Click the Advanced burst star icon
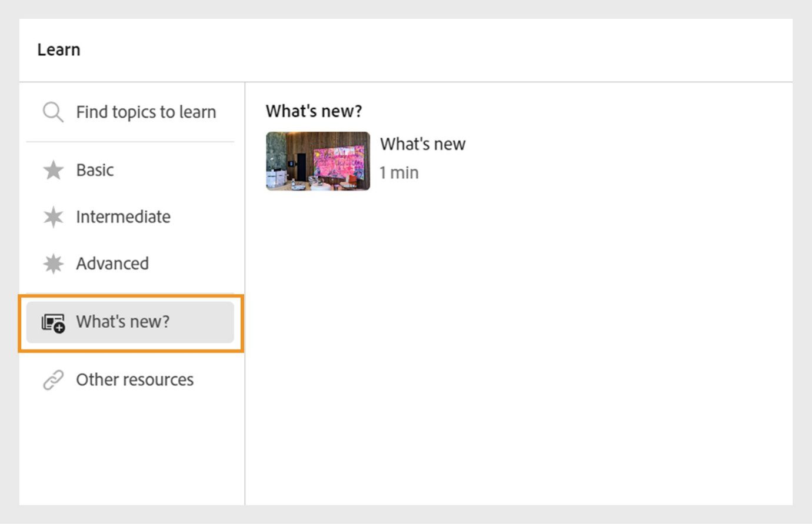This screenshot has height=524, width=812. (x=54, y=263)
